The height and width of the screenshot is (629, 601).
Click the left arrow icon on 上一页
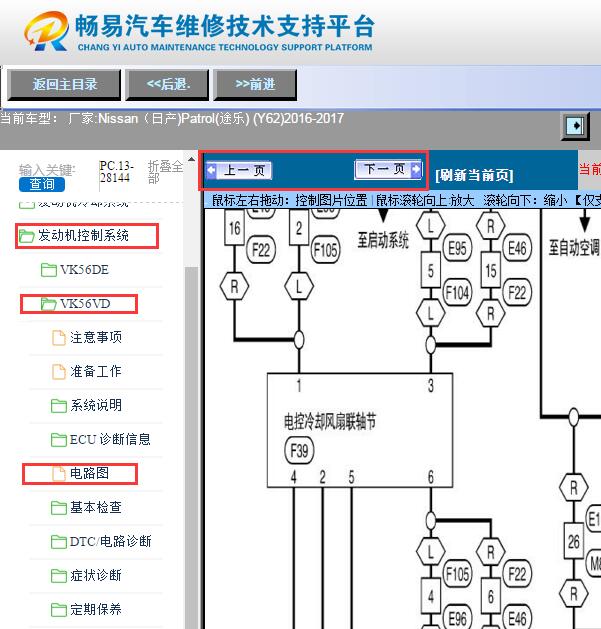coord(211,170)
